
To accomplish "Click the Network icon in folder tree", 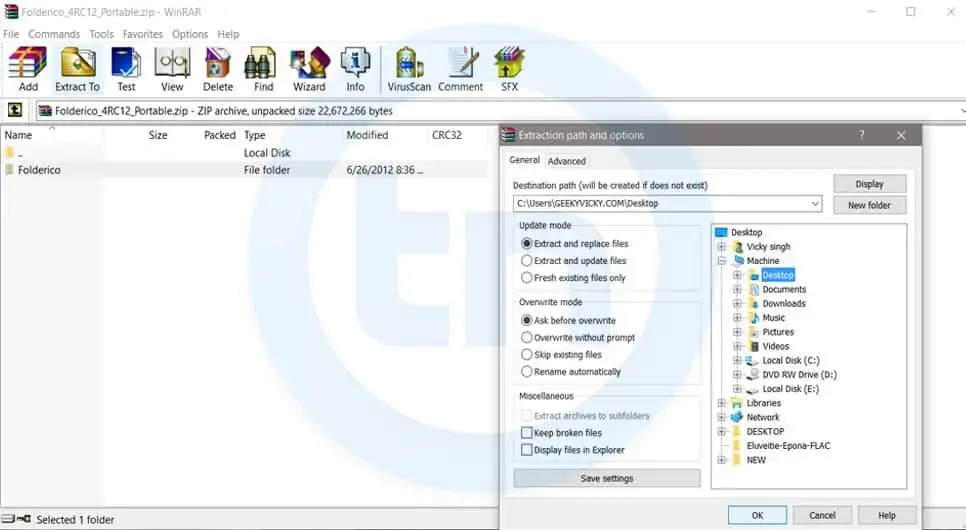I will pyautogui.click(x=737, y=417).
